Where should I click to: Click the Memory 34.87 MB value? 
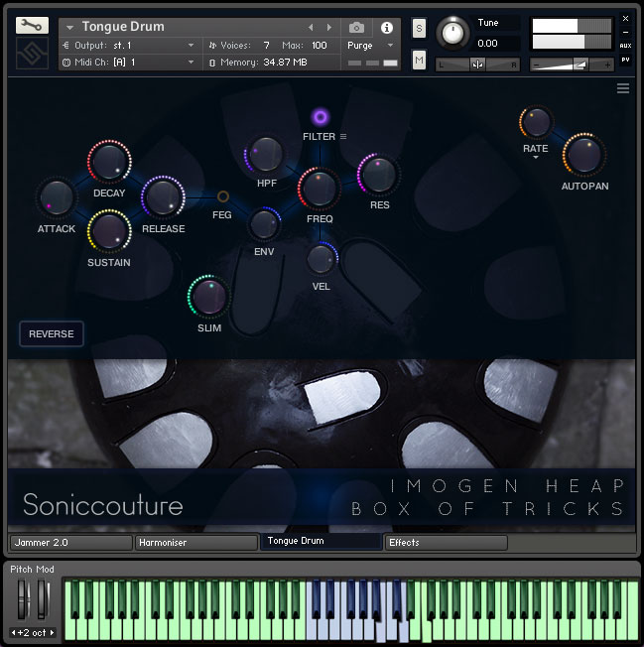[x=285, y=63]
